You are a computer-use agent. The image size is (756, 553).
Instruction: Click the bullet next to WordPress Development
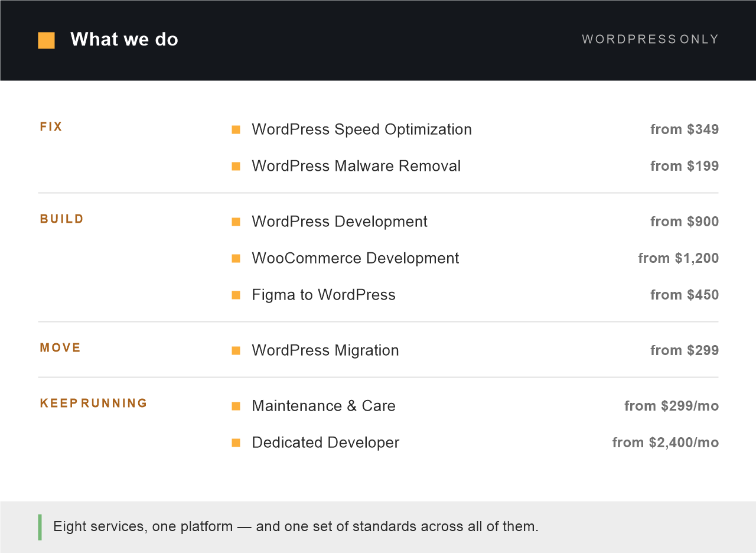236,222
